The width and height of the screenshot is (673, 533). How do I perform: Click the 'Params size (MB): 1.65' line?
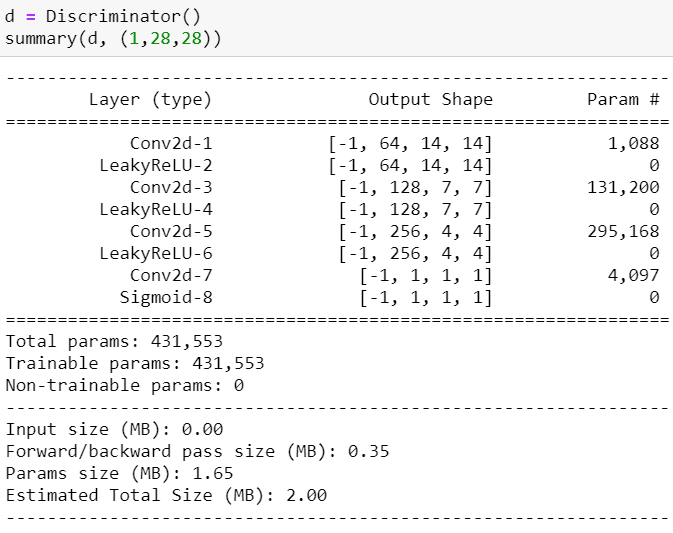point(119,473)
